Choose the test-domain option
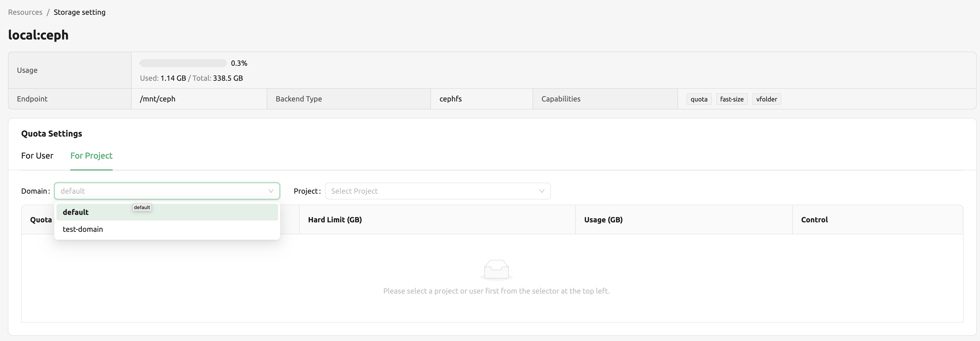The image size is (980, 341). pyautogui.click(x=167, y=229)
